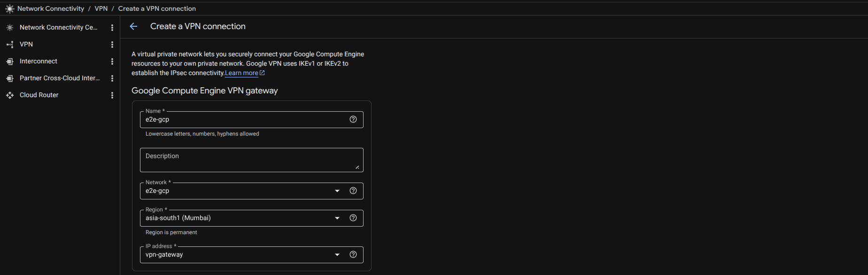868x275 pixels.
Task: Open more options for Cloud Router
Action: 112,95
